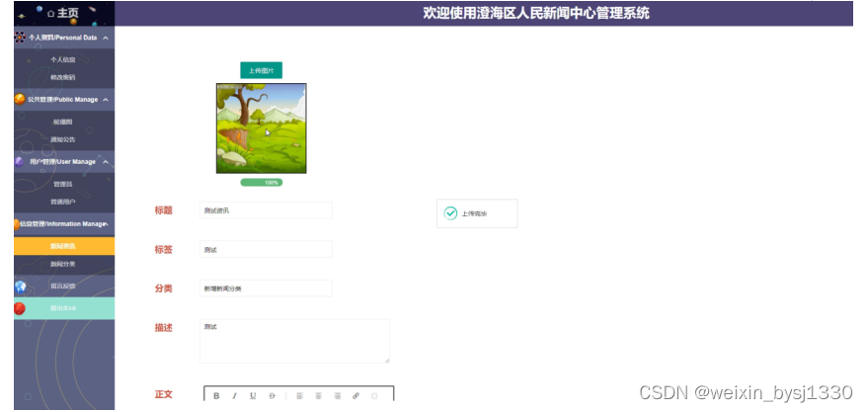Screen dimensions: 868x412
Task: Open 个人信息 in the sidebar
Action: (x=64, y=60)
